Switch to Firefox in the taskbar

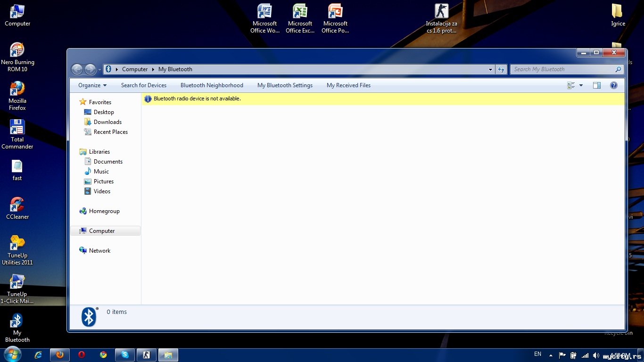click(60, 355)
